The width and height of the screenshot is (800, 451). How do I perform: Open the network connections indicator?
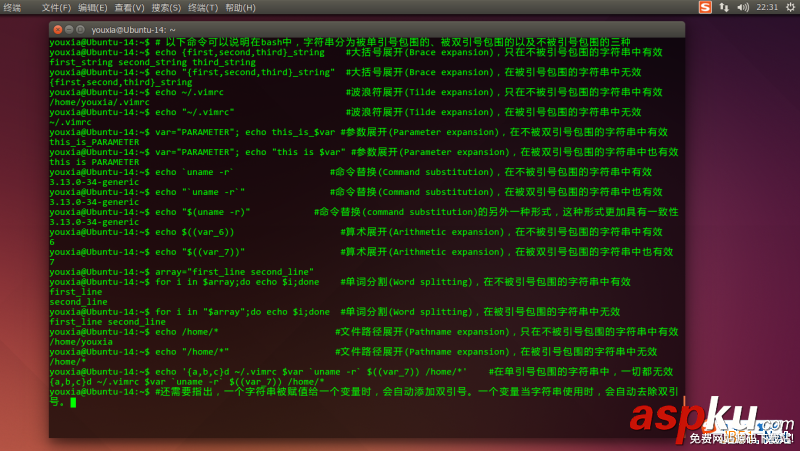coord(724,7)
